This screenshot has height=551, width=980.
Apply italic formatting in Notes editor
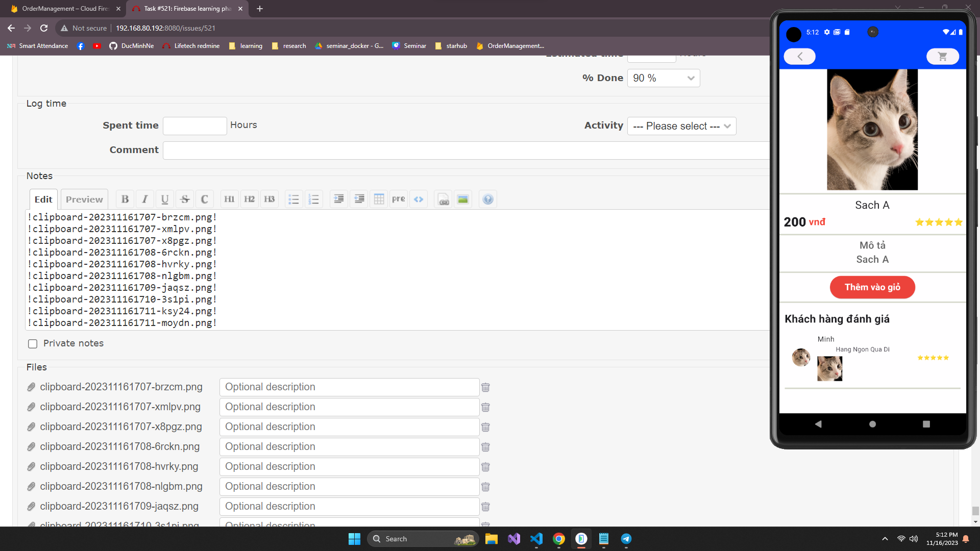(x=145, y=199)
